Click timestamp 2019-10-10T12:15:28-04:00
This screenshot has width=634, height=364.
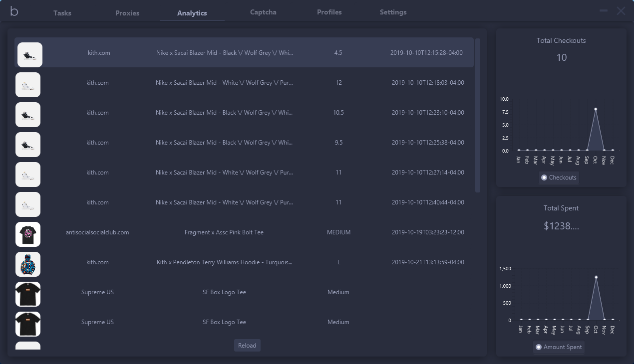click(x=426, y=53)
